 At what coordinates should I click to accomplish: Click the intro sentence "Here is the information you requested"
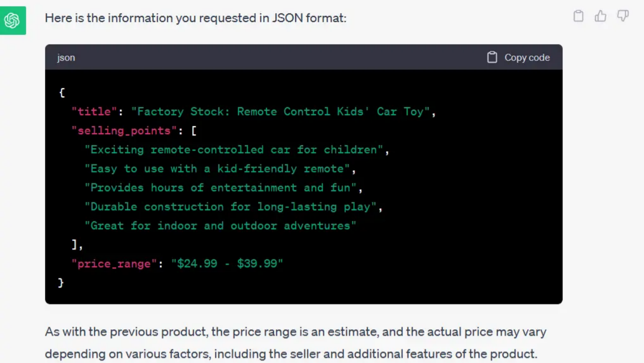coord(195,18)
